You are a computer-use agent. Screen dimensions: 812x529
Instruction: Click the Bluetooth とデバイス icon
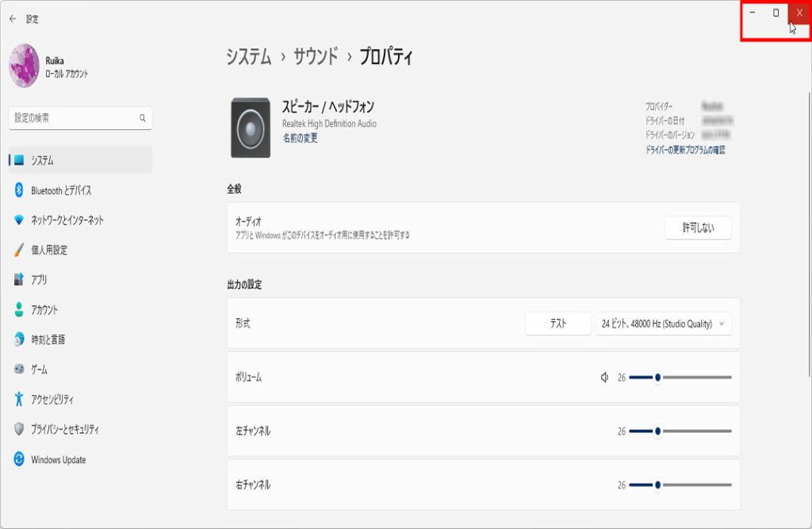pyautogui.click(x=19, y=190)
